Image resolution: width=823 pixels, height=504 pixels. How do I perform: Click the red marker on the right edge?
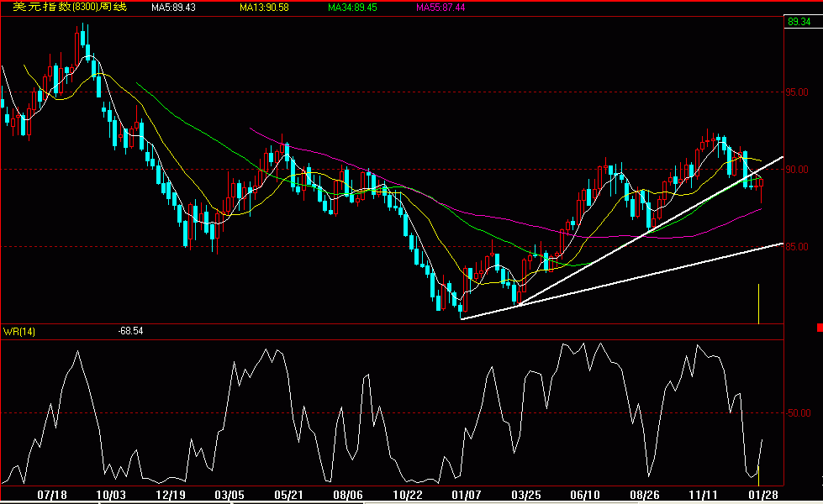(x=820, y=328)
